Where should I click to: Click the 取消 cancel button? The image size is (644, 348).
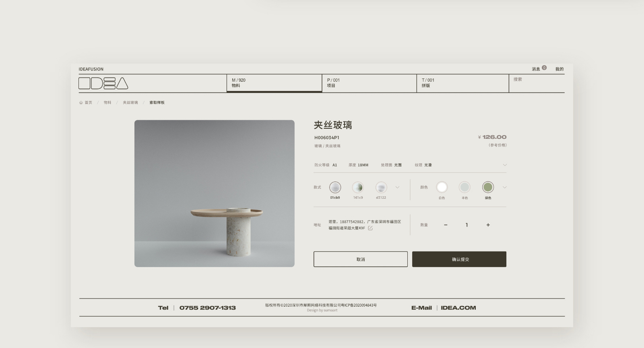(360, 259)
